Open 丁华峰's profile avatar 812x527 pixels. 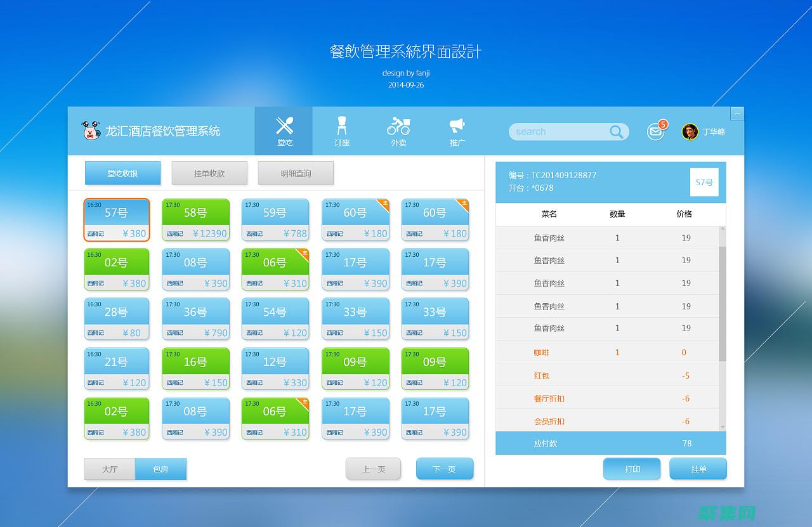click(x=690, y=131)
